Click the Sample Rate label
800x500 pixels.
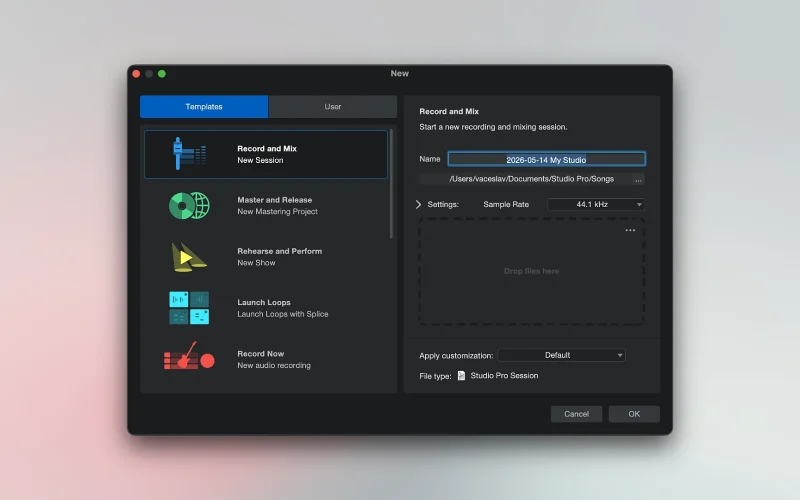point(506,204)
